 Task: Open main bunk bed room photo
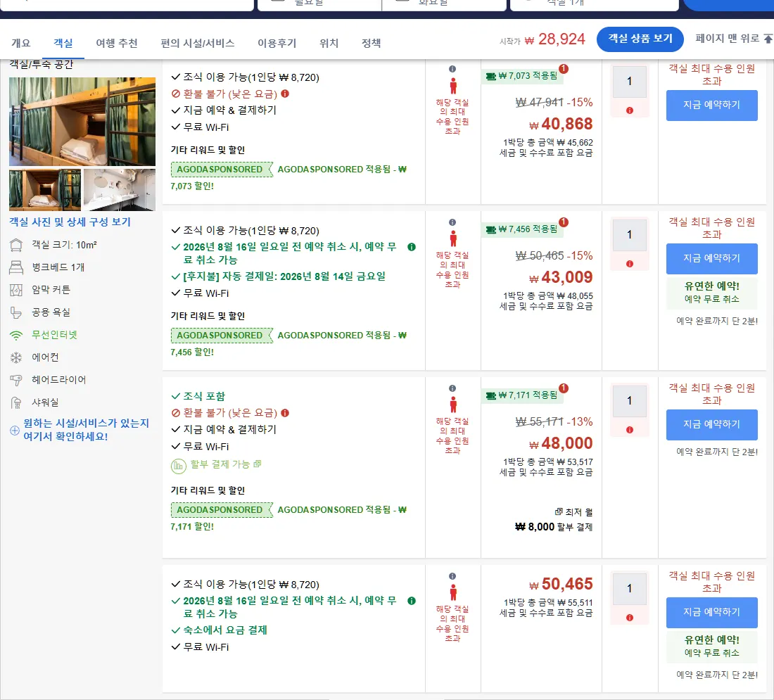(x=82, y=122)
